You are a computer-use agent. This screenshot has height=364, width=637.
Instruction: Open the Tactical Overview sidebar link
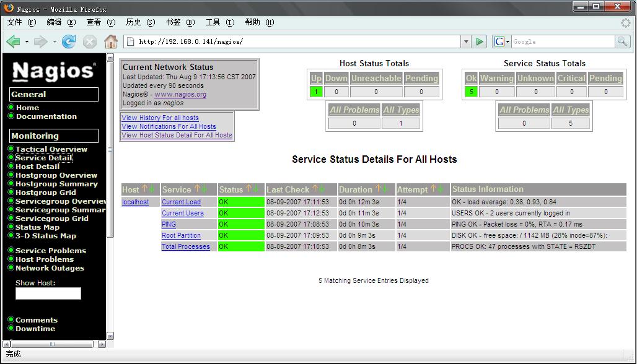(51, 149)
